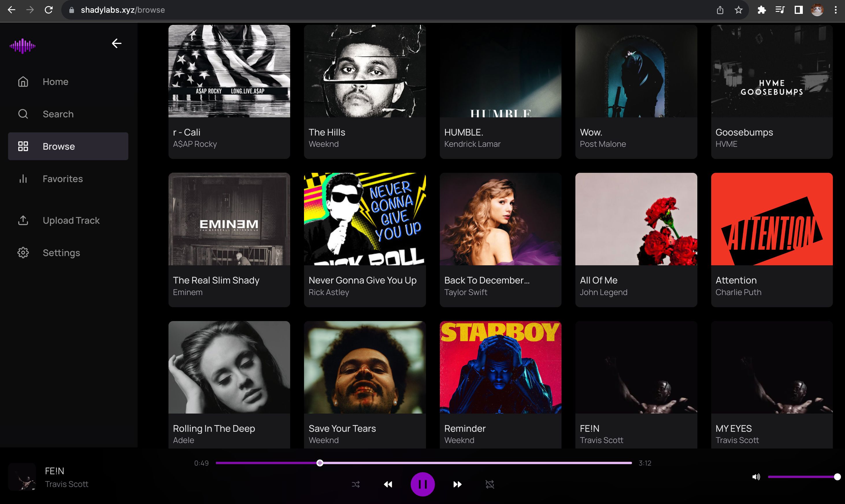Viewport: 845px width, 504px height.
Task: Click the 'Adele' artist text
Action: click(x=184, y=440)
